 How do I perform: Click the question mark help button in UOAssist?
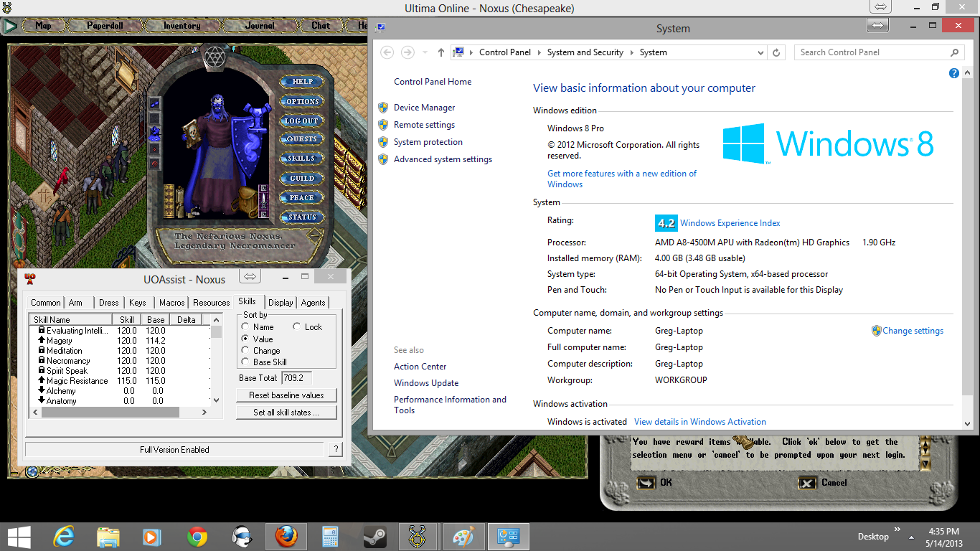(335, 450)
